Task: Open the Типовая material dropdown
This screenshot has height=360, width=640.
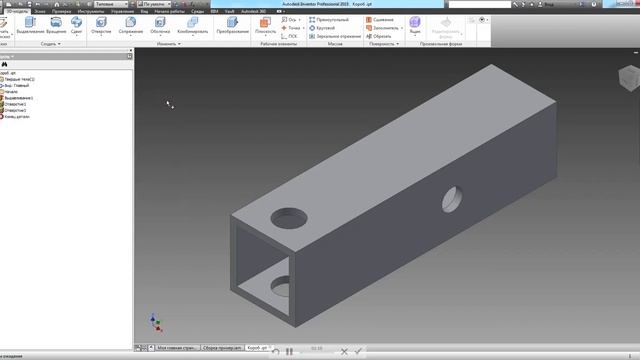Action: click(x=111, y=4)
